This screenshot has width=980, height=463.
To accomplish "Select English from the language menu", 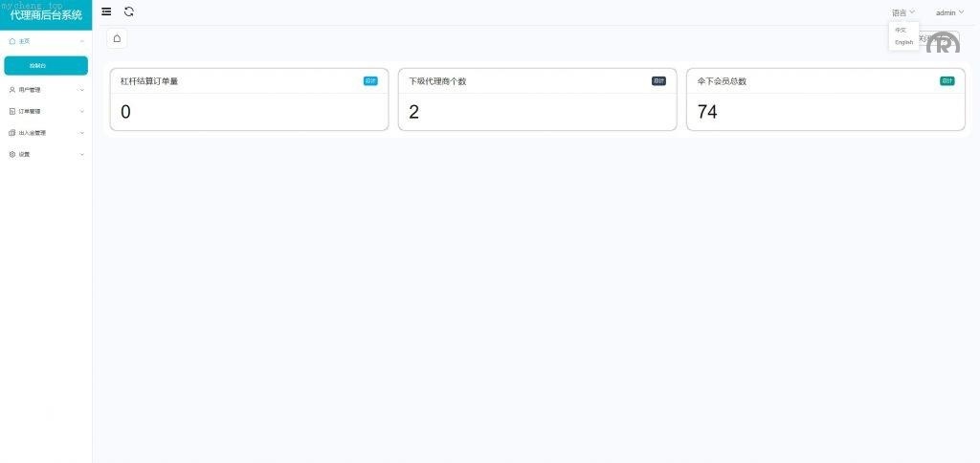I will pos(903,42).
